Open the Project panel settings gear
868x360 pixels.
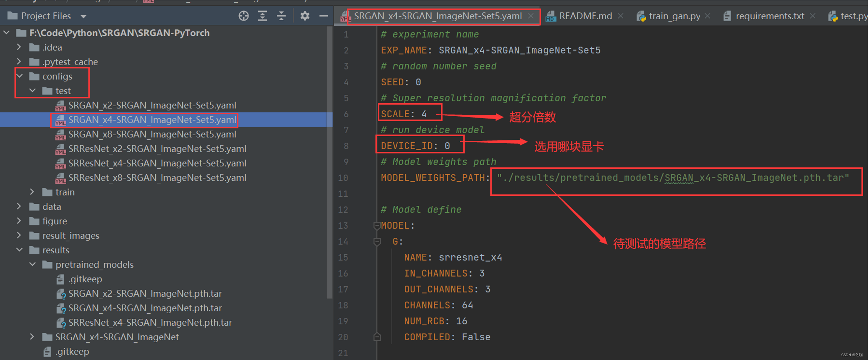pos(305,15)
